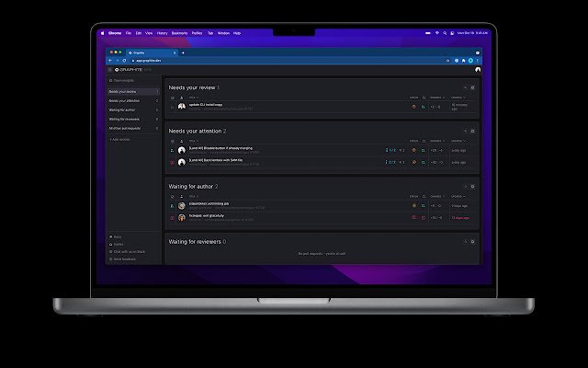
Task: Open the History menu in menu bar
Action: tap(162, 33)
